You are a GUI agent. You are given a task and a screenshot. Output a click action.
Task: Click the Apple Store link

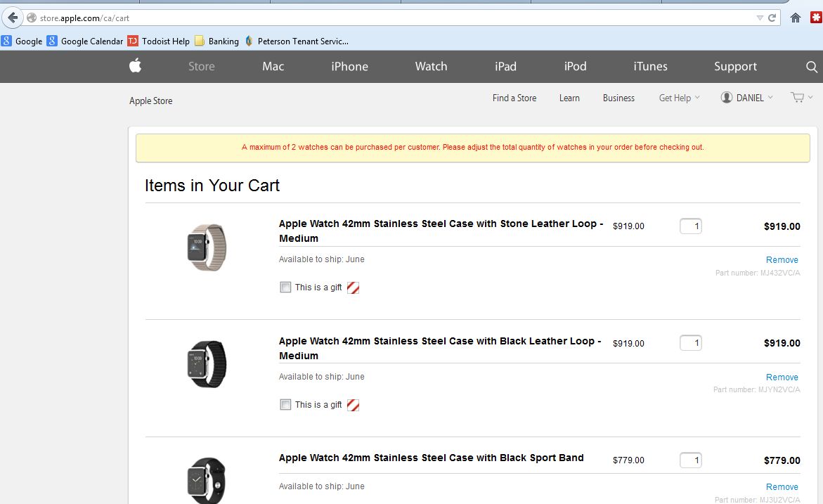[150, 101]
